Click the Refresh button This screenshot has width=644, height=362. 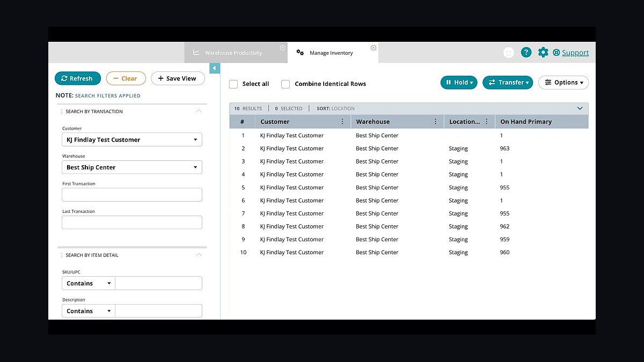coord(78,78)
